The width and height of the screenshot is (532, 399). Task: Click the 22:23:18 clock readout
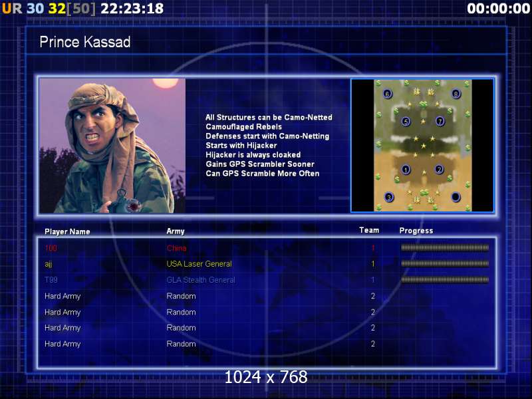pos(132,9)
